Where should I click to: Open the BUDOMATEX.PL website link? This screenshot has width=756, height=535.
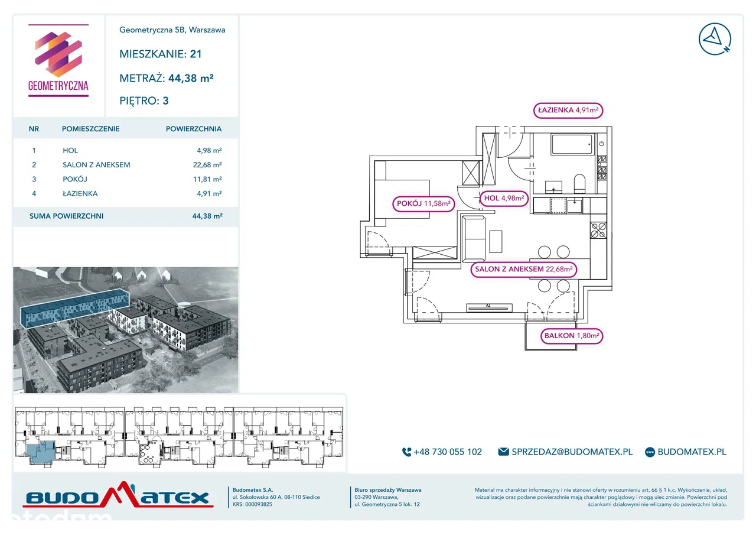point(692,452)
